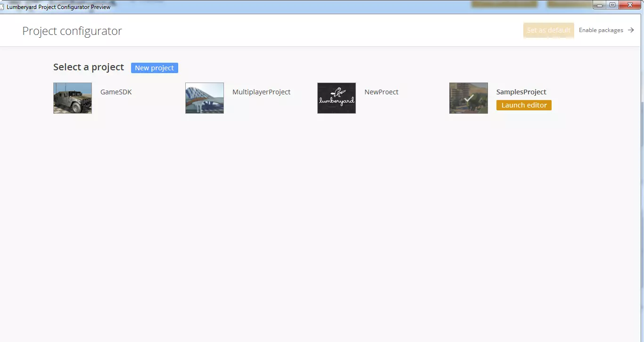Click the arrow beside Enable packages

click(x=631, y=30)
